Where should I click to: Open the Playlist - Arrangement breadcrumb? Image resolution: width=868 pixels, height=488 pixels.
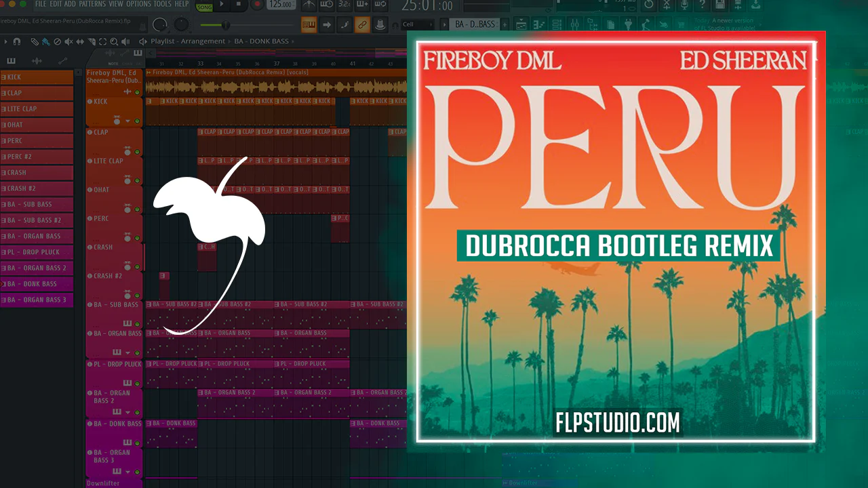188,41
